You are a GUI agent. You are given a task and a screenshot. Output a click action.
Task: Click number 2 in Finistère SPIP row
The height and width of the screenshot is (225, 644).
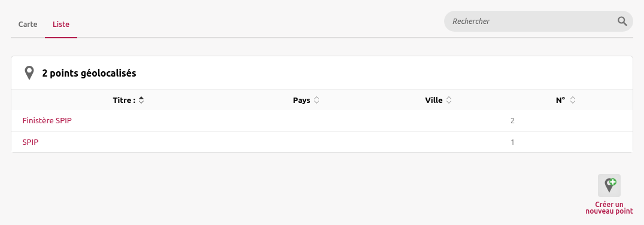pyautogui.click(x=512, y=121)
